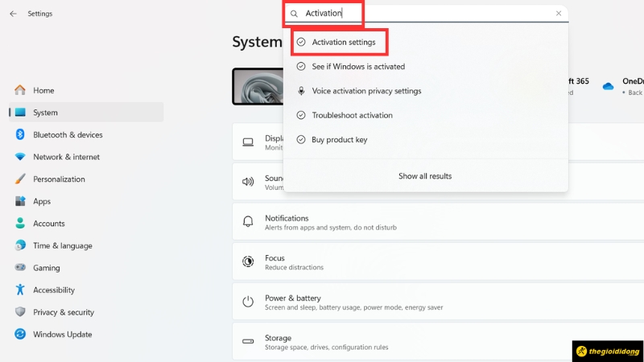The width and height of the screenshot is (644, 362).
Task: Open Privacy & security
Action: pyautogui.click(x=86, y=312)
